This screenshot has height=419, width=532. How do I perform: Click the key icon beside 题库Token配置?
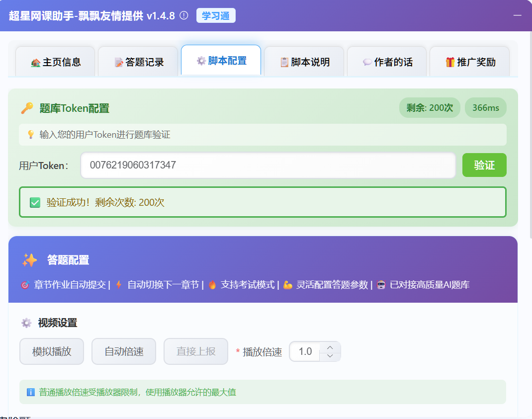tap(28, 107)
